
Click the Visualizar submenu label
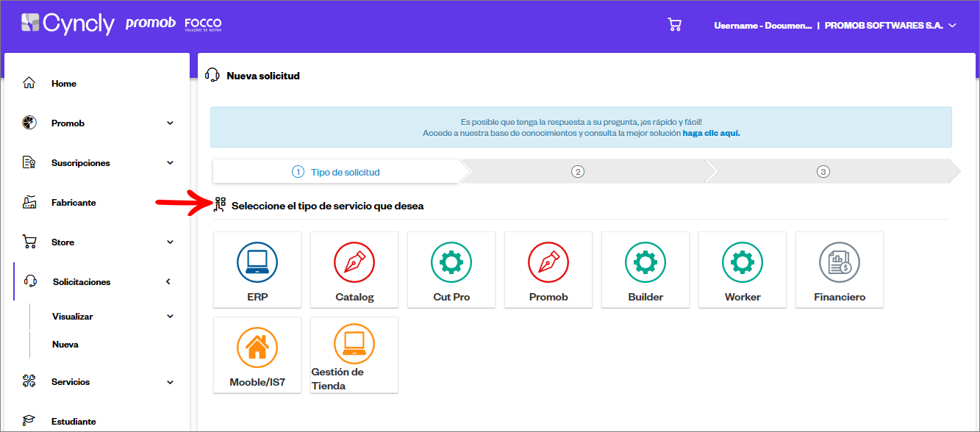[73, 317]
